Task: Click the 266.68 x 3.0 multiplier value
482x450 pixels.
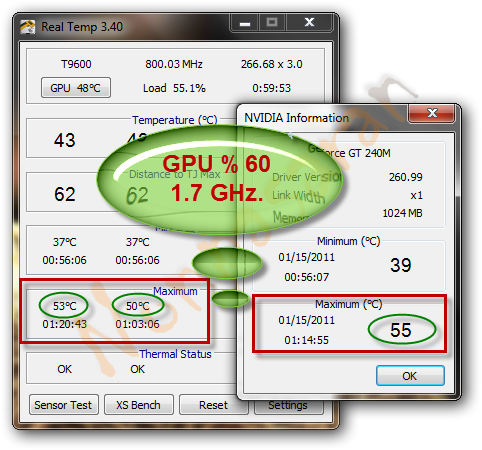Action: (272, 64)
